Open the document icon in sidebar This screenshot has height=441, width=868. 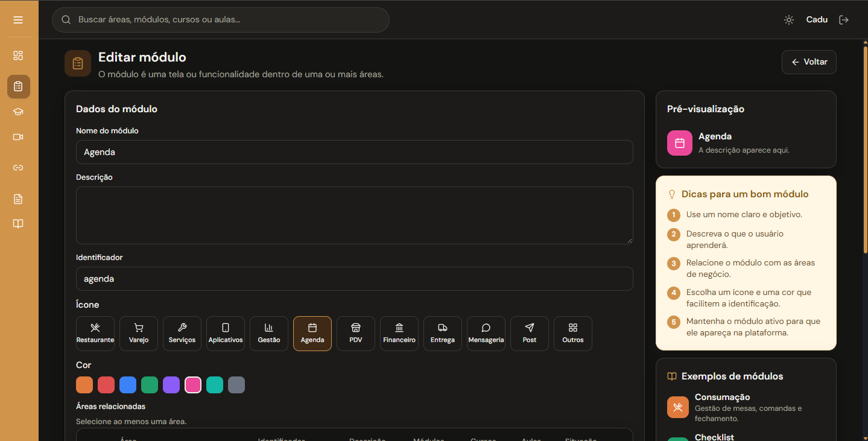(18, 199)
